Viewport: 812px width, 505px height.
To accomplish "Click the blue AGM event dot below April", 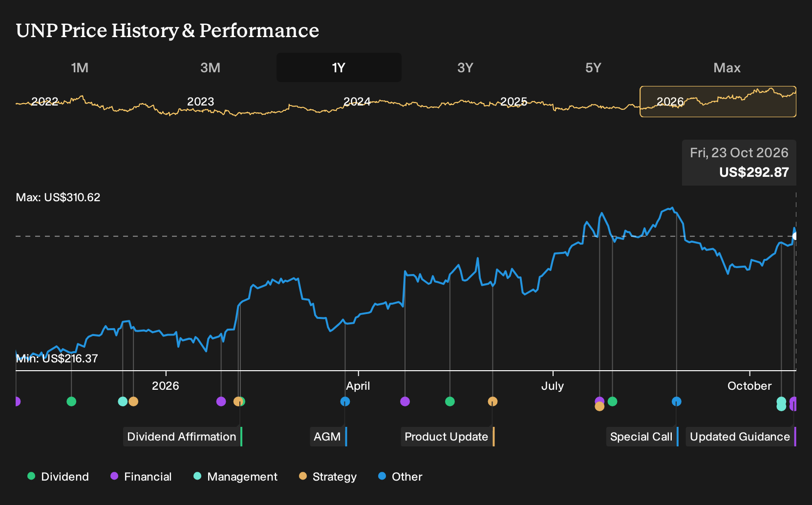I will point(345,401).
